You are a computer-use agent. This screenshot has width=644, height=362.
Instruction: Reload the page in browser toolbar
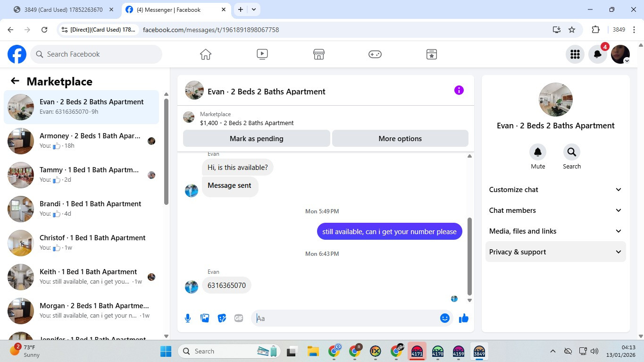point(44,30)
